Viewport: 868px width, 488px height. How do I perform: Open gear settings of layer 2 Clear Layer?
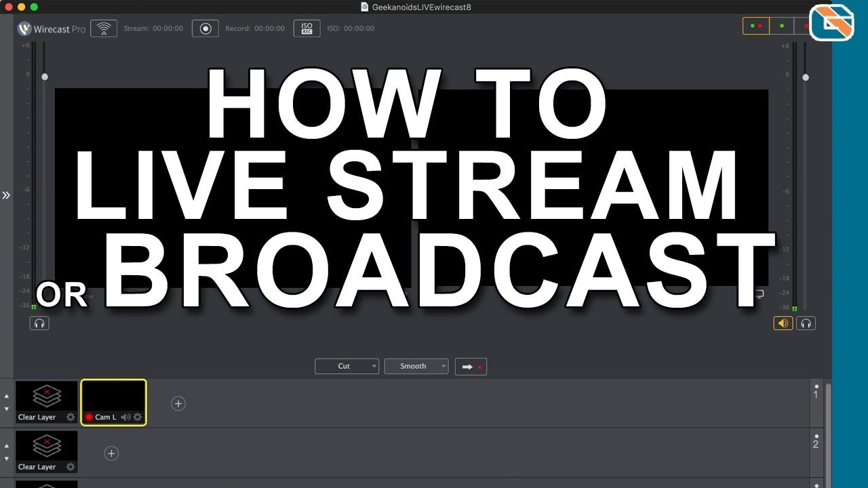click(x=71, y=467)
